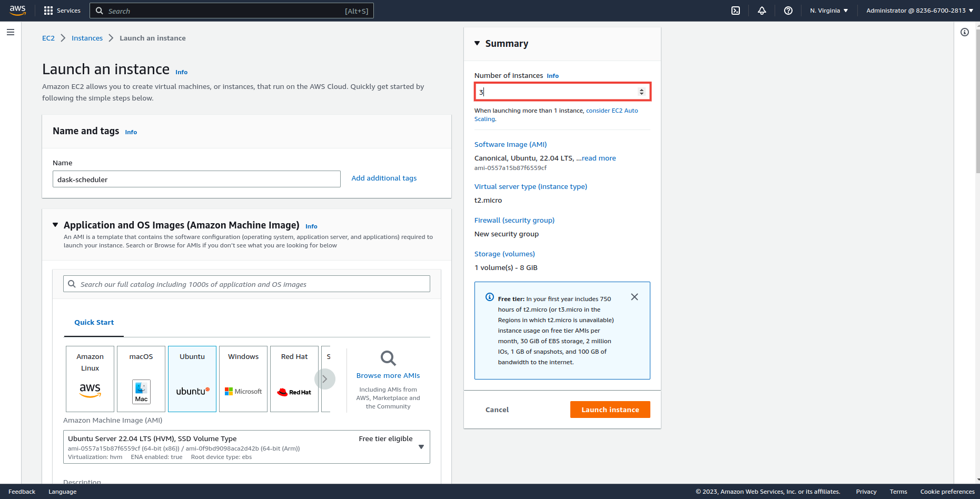This screenshot has height=499, width=980.
Task: Open the Terms link in footer
Action: (898, 492)
